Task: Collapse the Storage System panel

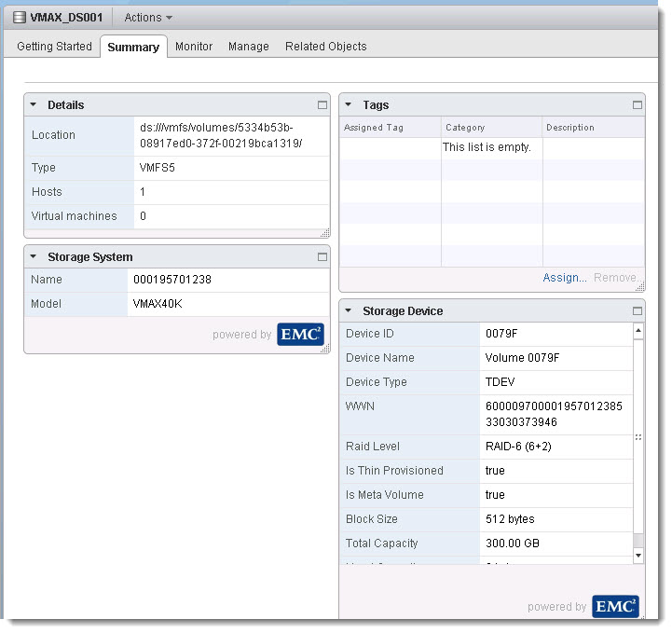Action: coord(34,256)
